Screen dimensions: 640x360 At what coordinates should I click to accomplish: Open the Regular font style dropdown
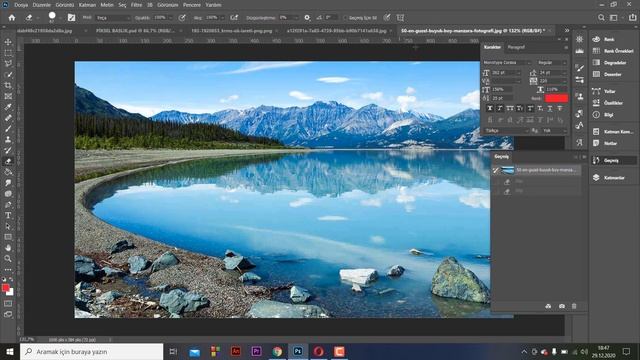[552, 62]
